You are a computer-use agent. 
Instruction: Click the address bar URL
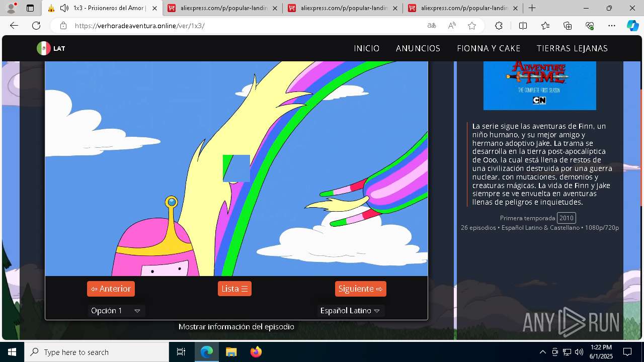click(139, 26)
